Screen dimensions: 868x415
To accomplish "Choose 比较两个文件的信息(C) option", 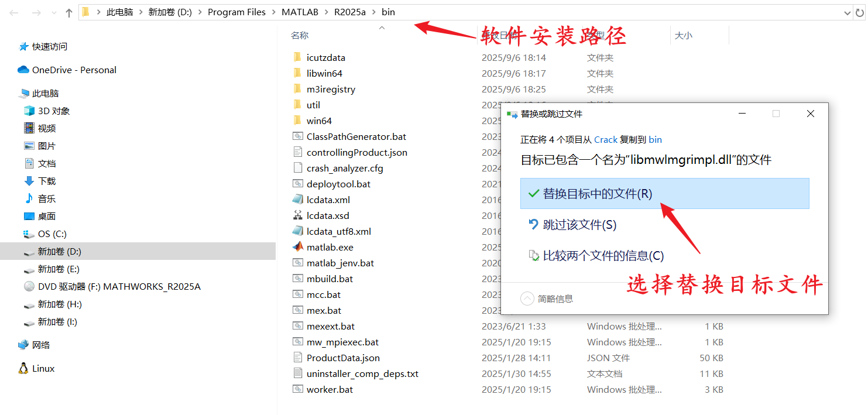I will click(664, 256).
